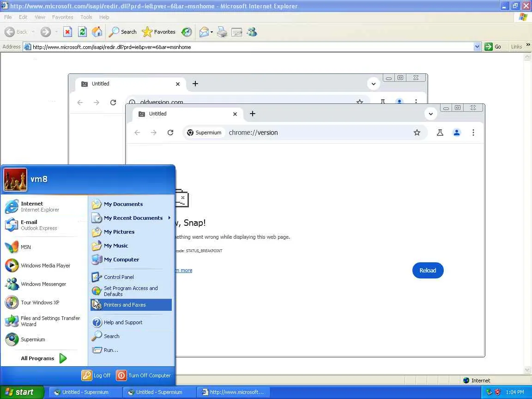This screenshot has width=532, height=399.
Task: Open My Computer
Action: coord(131,260)
